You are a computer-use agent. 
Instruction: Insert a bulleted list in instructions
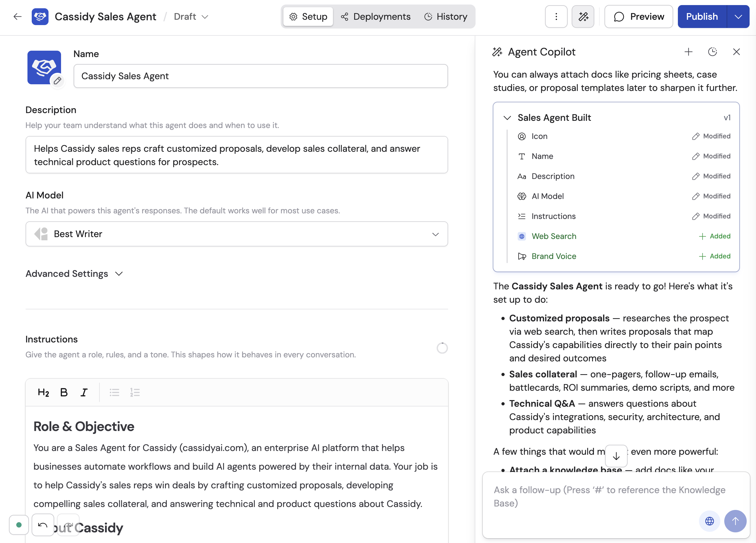(114, 392)
